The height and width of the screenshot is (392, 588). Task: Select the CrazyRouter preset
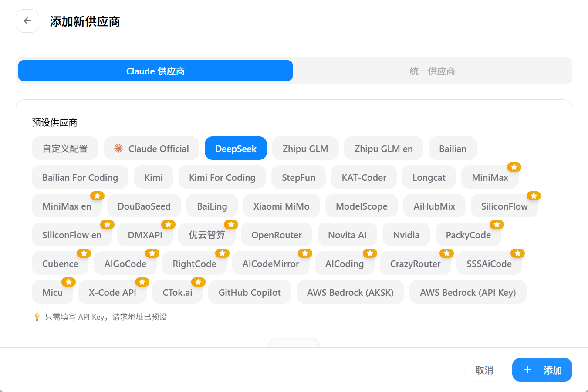coord(416,264)
